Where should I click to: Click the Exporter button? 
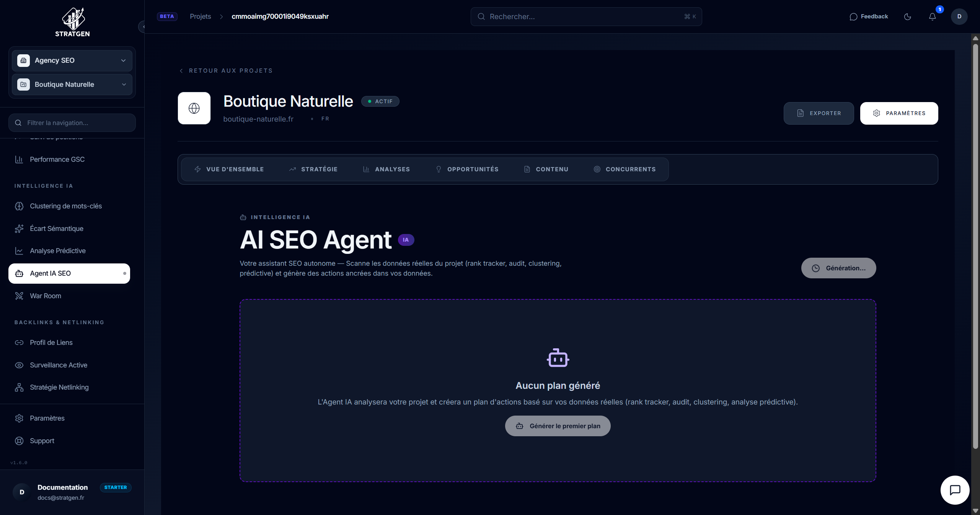(819, 113)
